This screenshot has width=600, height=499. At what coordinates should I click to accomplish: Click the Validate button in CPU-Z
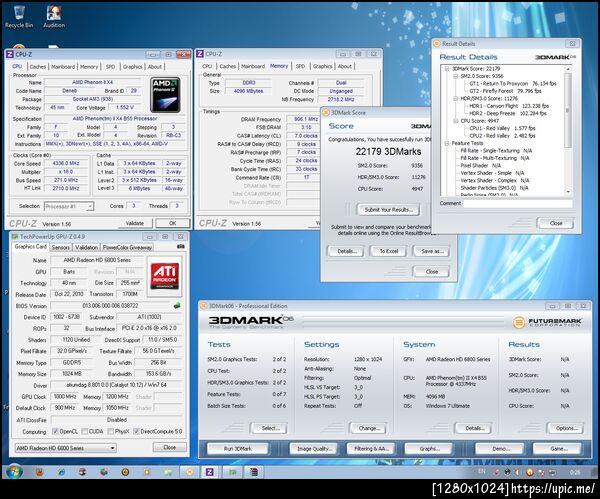tap(135, 223)
